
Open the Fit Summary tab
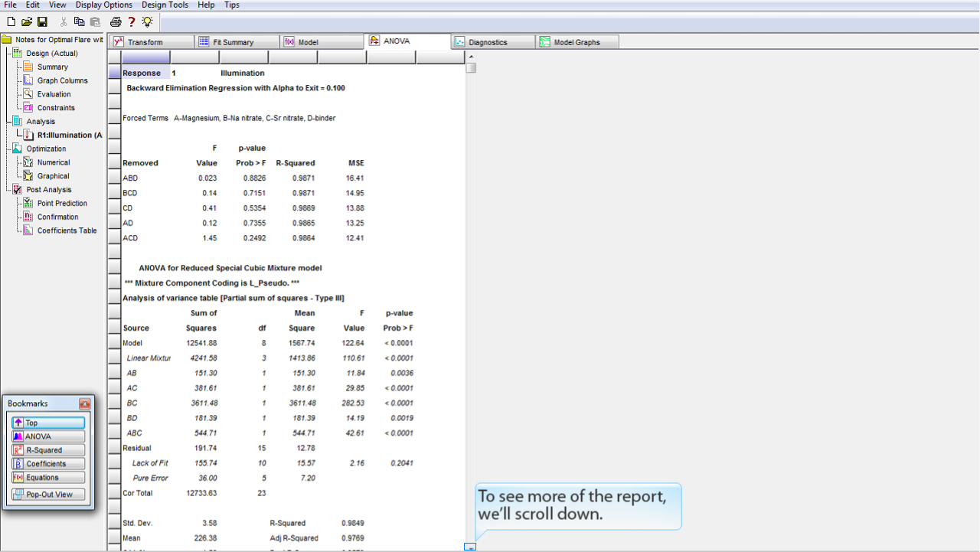point(233,42)
